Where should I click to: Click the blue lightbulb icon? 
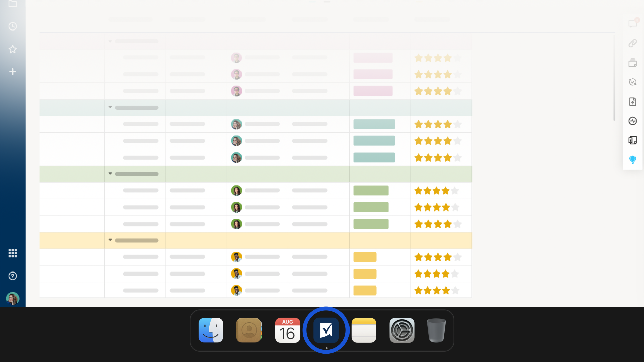632,160
